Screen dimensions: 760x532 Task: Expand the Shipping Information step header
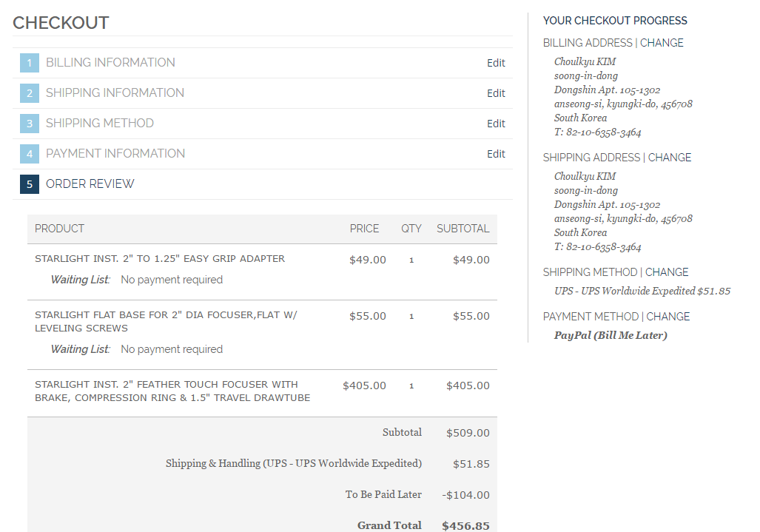pos(115,93)
